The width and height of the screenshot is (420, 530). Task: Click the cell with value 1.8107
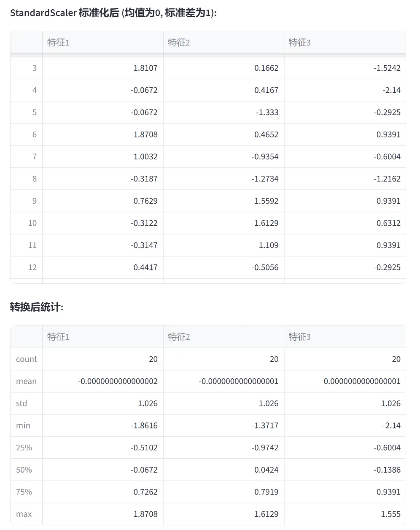coord(145,68)
